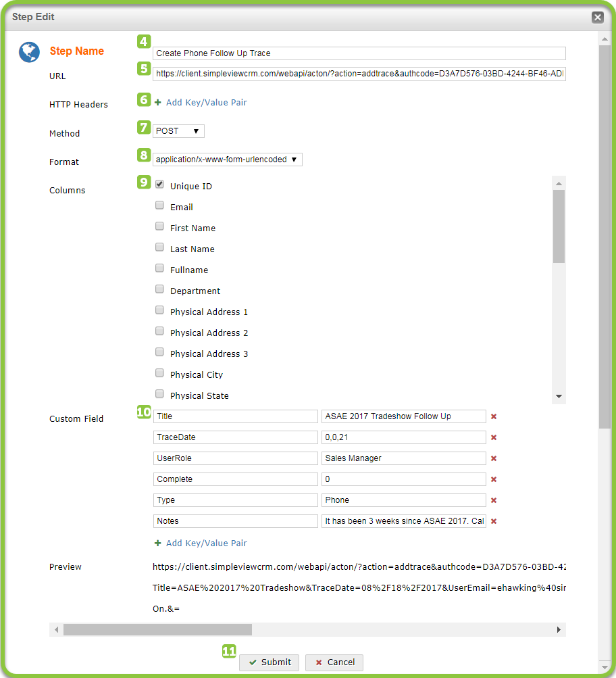Close the Step Edit dialog
This screenshot has width=616, height=678.
(597, 18)
